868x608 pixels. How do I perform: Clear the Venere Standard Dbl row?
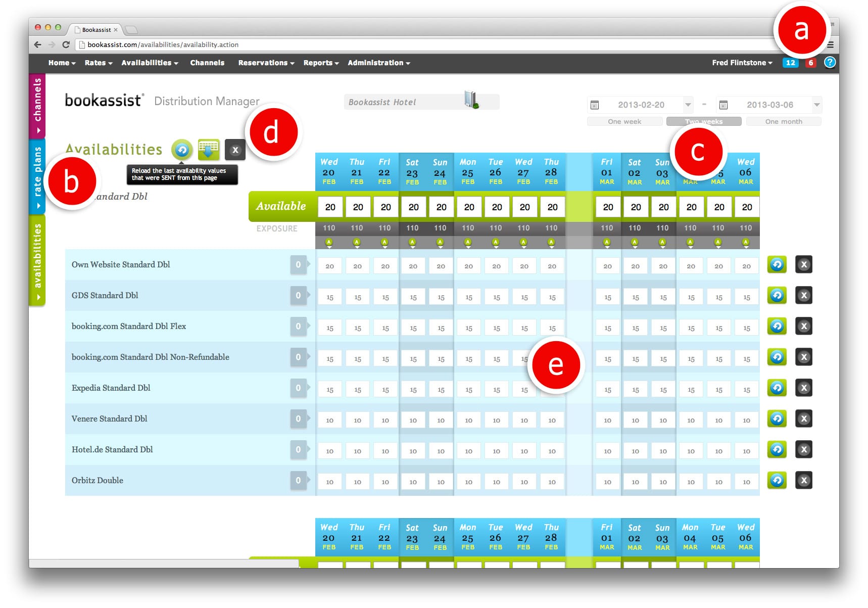click(804, 418)
